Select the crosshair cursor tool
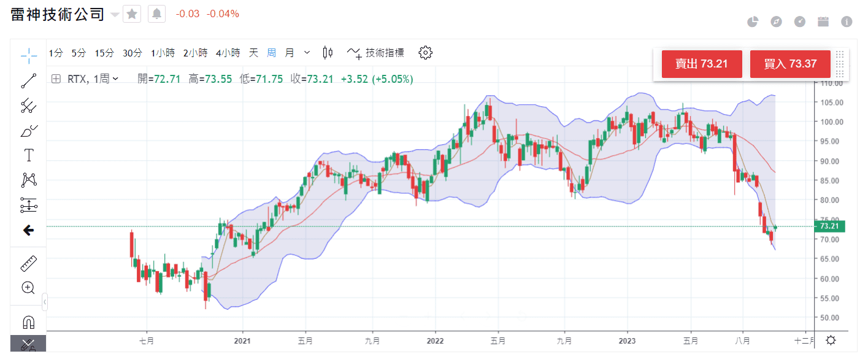The height and width of the screenshot is (362, 868). click(x=29, y=56)
